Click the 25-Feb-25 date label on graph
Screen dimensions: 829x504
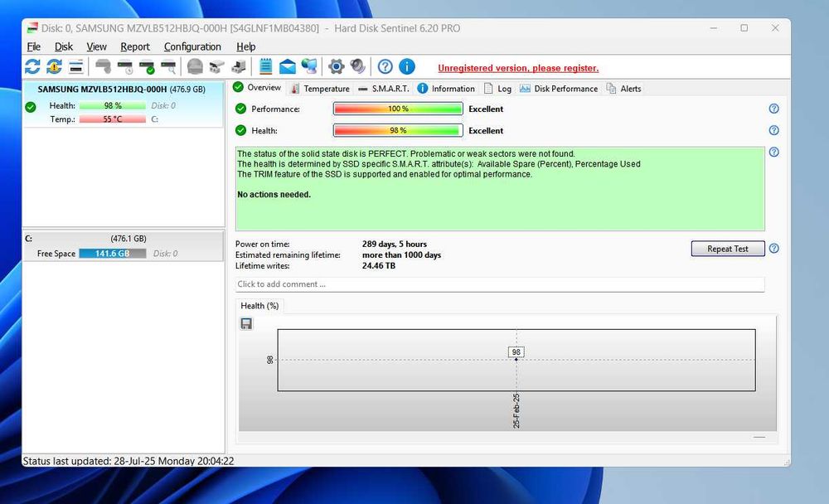pos(516,410)
